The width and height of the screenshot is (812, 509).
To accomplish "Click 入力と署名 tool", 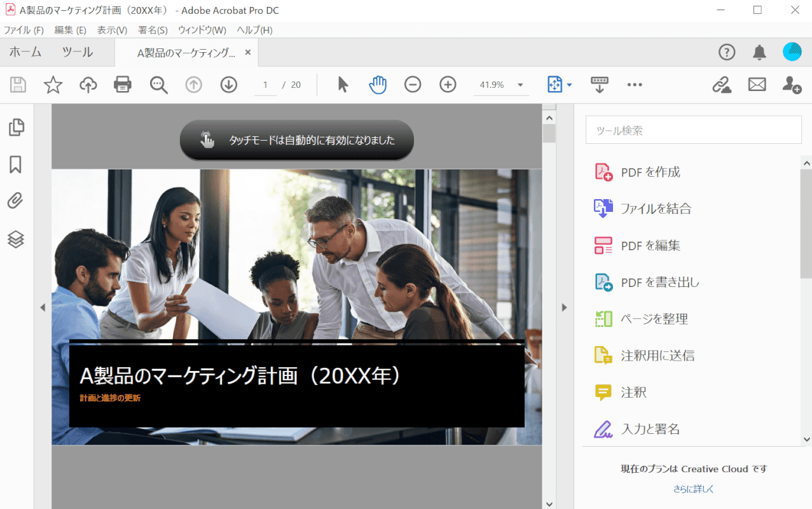I will click(x=637, y=429).
